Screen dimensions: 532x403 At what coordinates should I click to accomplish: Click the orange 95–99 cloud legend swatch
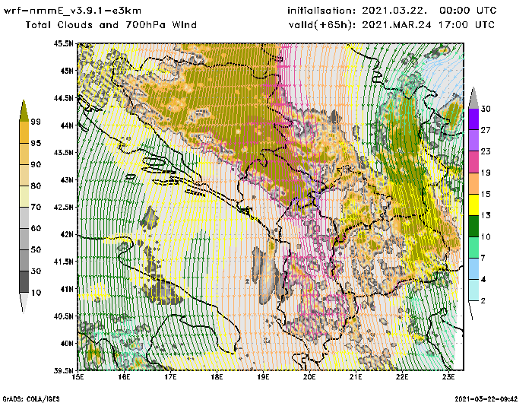pos(24,132)
